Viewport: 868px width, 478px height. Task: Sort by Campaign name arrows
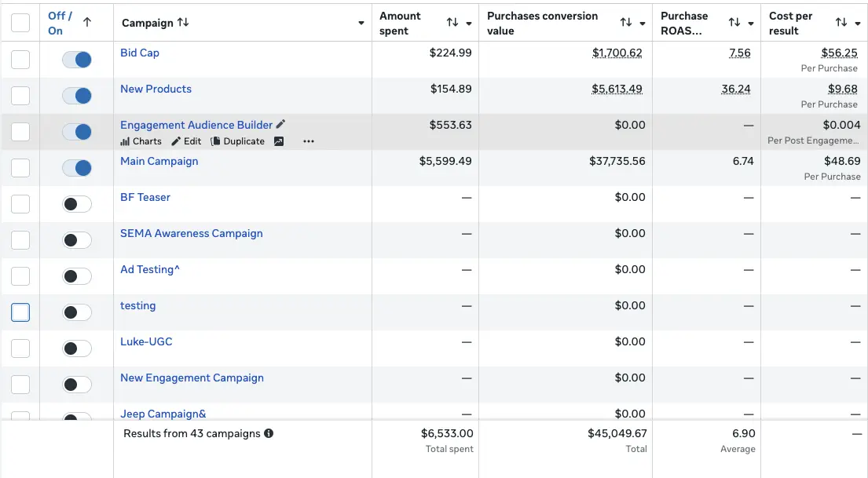click(x=183, y=23)
